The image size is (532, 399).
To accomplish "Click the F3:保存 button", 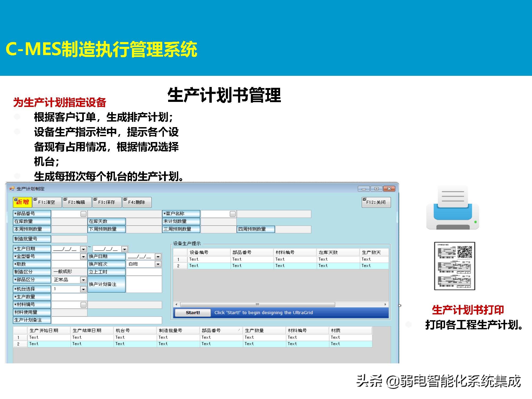I will pos(107,202).
